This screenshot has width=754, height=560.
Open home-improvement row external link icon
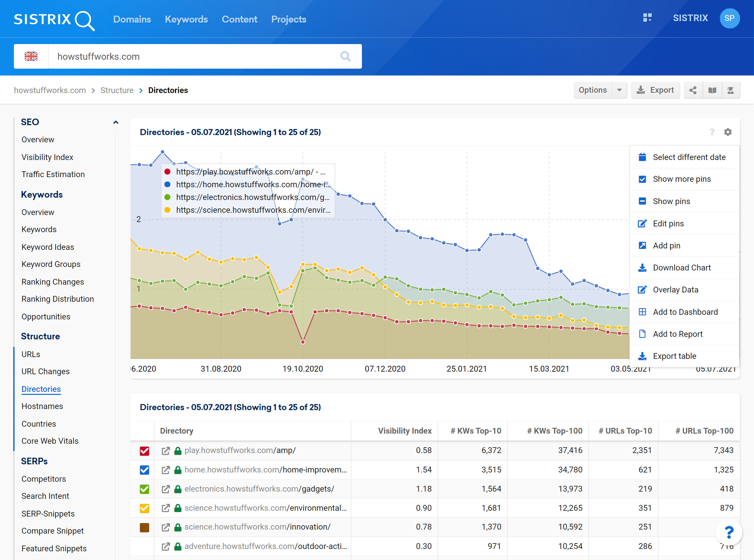coord(166,470)
